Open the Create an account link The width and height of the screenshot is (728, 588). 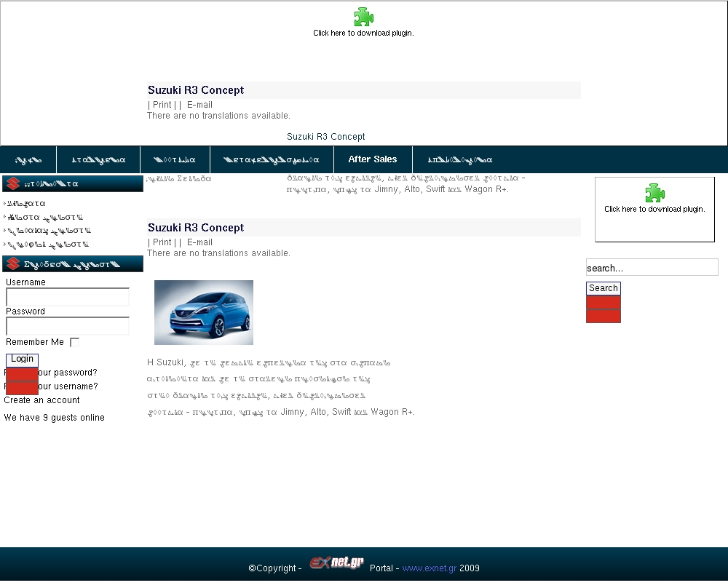(41, 400)
